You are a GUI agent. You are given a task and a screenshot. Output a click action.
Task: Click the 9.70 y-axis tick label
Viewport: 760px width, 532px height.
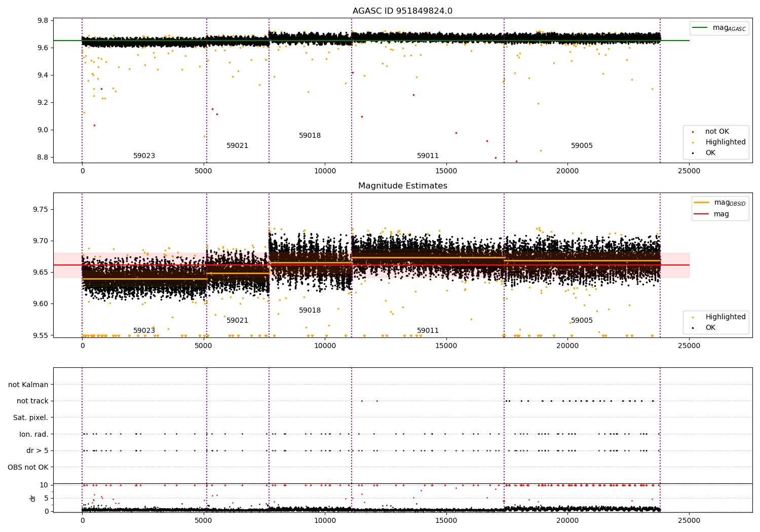41,241
